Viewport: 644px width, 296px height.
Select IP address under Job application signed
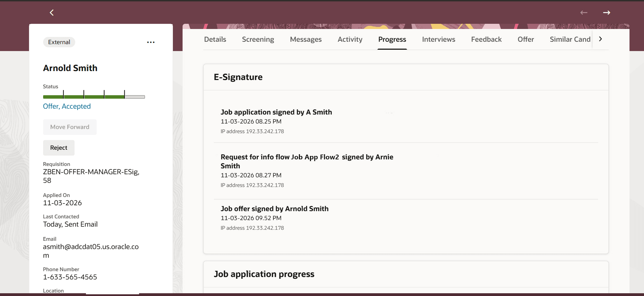point(252,131)
